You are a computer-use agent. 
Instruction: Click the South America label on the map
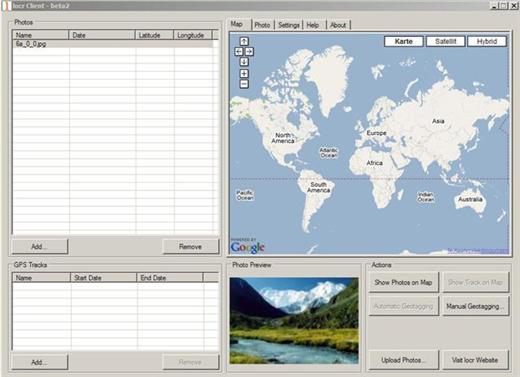(319, 187)
